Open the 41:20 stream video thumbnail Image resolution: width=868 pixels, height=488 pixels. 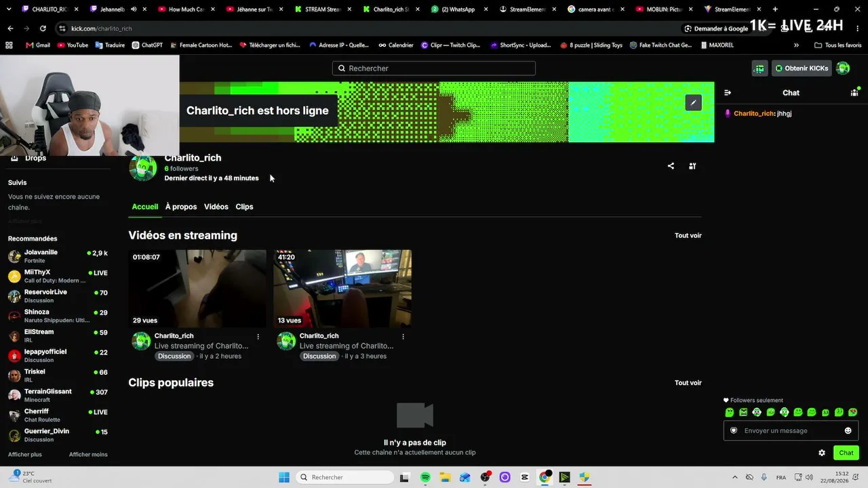point(342,289)
